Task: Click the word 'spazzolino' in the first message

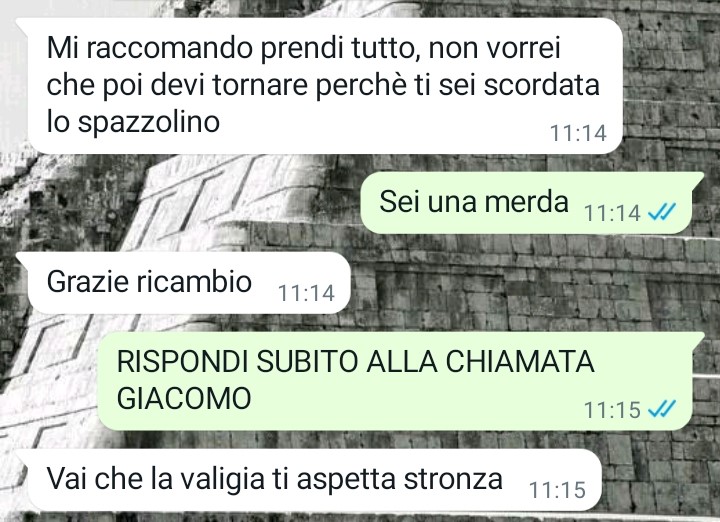Action: point(149,123)
